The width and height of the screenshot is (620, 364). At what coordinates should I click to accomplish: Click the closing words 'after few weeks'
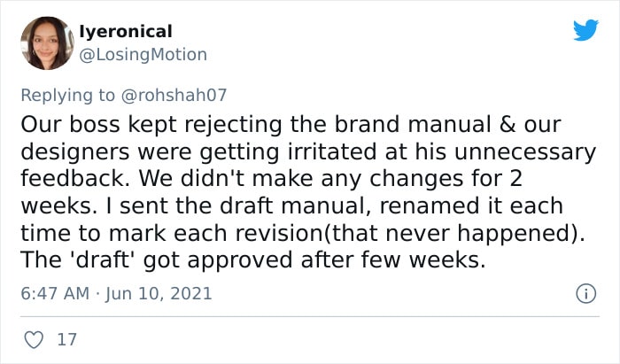tap(393, 260)
